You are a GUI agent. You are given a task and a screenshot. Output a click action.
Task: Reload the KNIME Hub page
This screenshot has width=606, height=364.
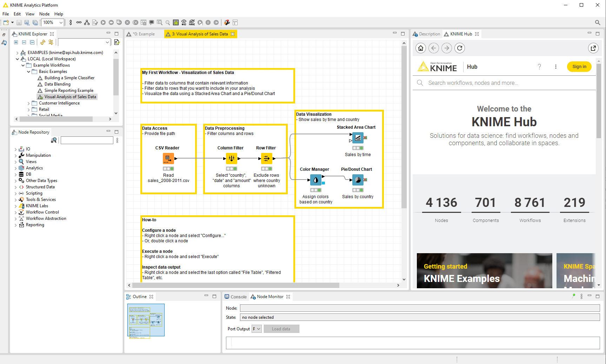pyautogui.click(x=460, y=48)
